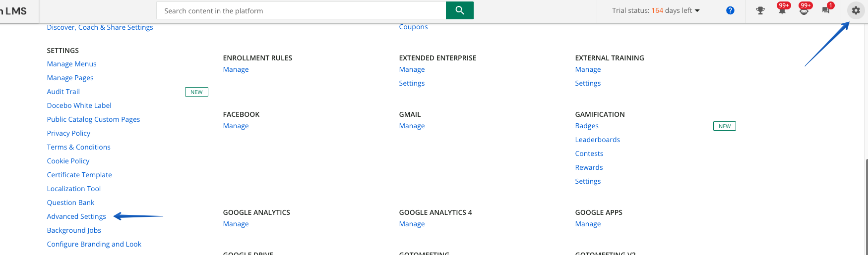Screen dimensions: 868x255
Task: Click the green search magnifier button
Action: (x=459, y=10)
